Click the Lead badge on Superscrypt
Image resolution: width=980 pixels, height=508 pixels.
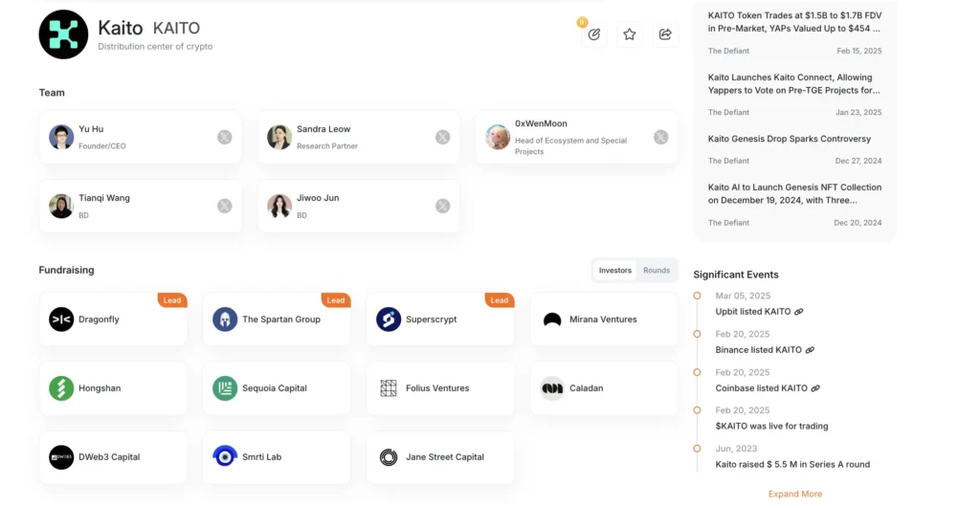tap(500, 300)
